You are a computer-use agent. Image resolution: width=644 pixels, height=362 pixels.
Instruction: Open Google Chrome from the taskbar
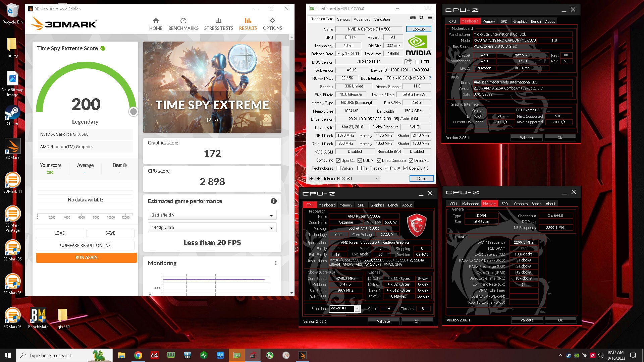[x=138, y=355]
